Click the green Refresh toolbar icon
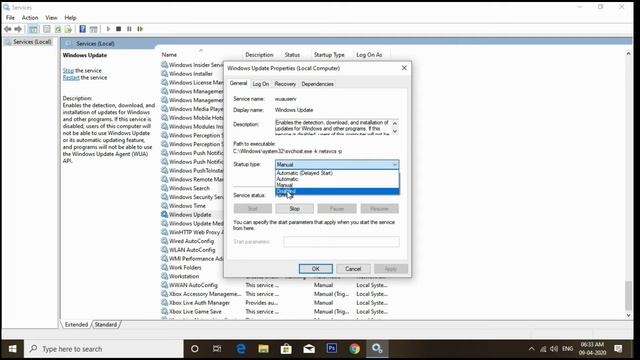 click(x=58, y=29)
